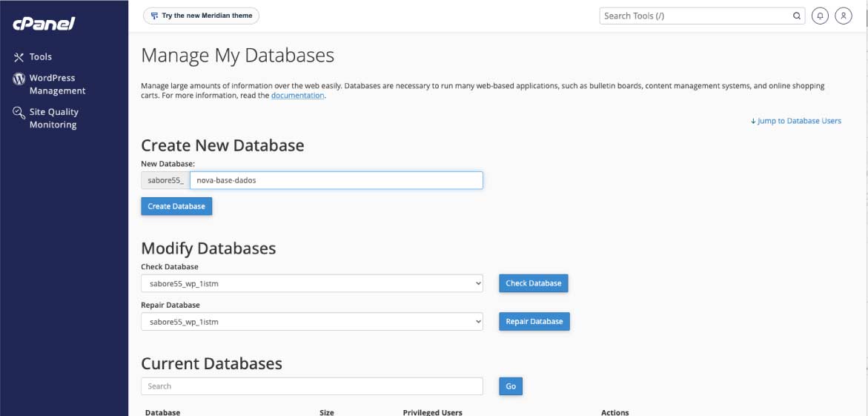Click the Meridian theme paint-roller icon
The image size is (868, 416).
click(154, 16)
